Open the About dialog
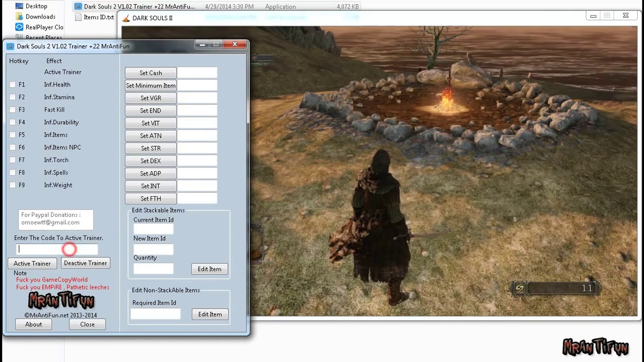Viewport: 644px width, 362px height. (33, 324)
